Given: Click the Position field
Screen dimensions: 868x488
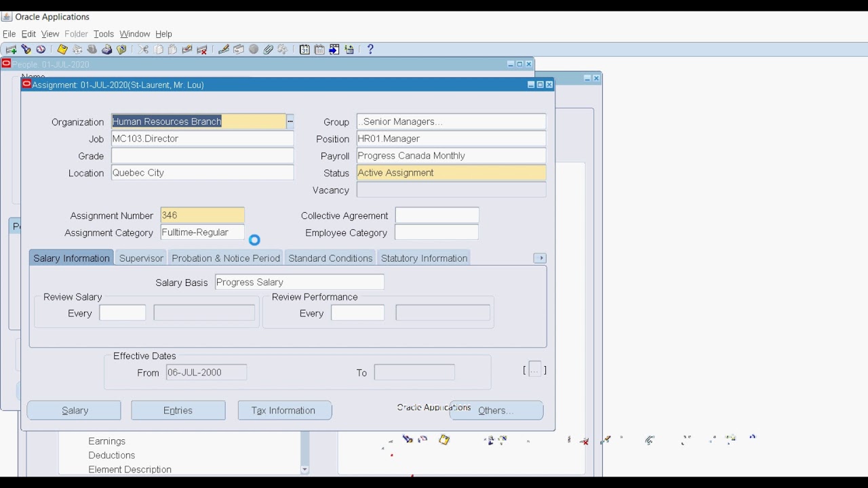Looking at the screenshot, I should [451, 139].
